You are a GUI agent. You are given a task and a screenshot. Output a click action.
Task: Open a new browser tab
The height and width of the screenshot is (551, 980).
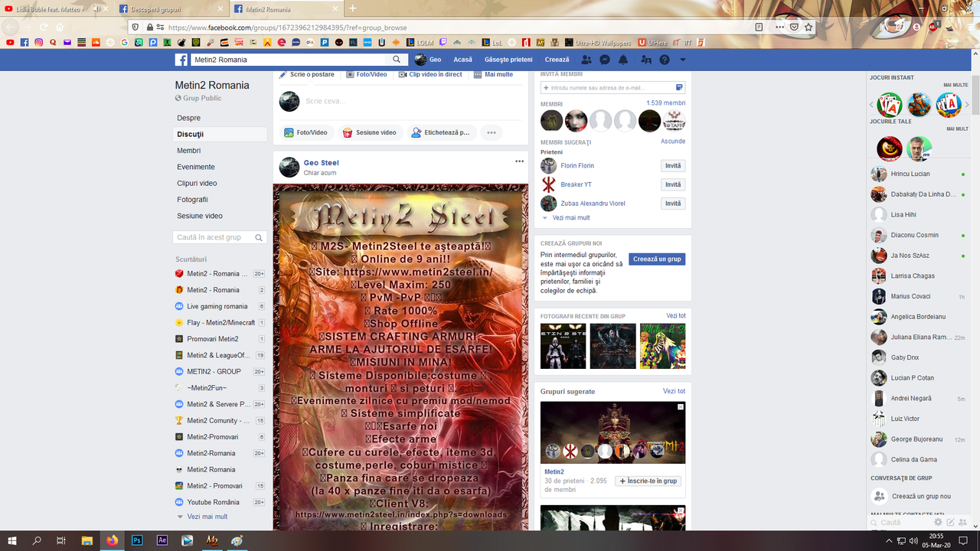pos(352,8)
